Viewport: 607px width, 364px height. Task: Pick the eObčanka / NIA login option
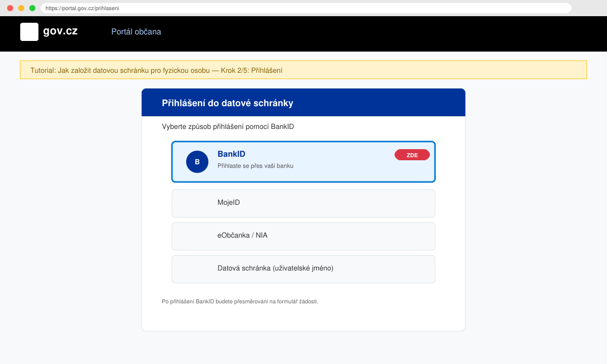tap(303, 236)
